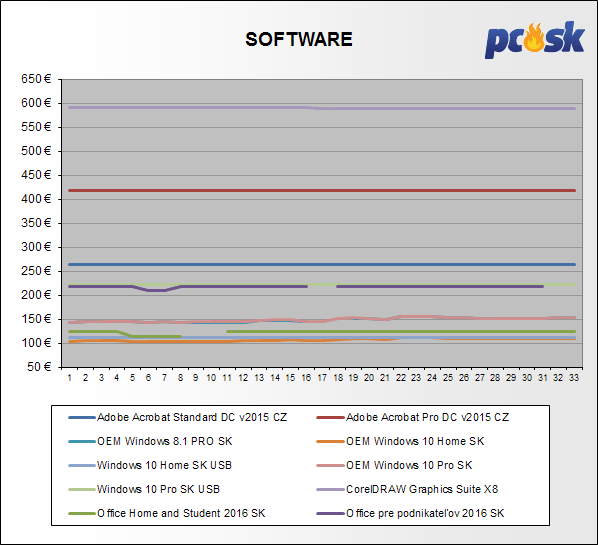Click the dark red Acrobat Pro line near 420 €

[322, 190]
